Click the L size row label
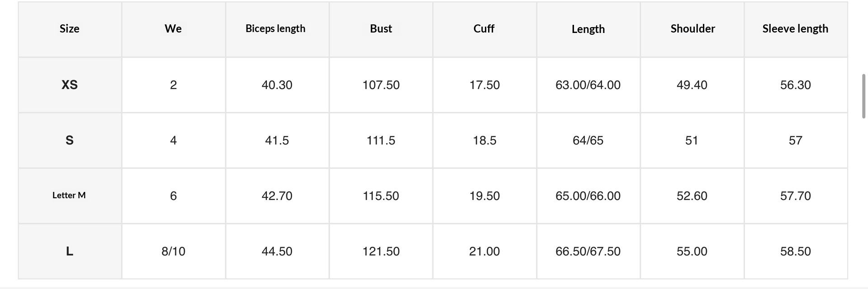This screenshot has height=289, width=868. tap(70, 252)
